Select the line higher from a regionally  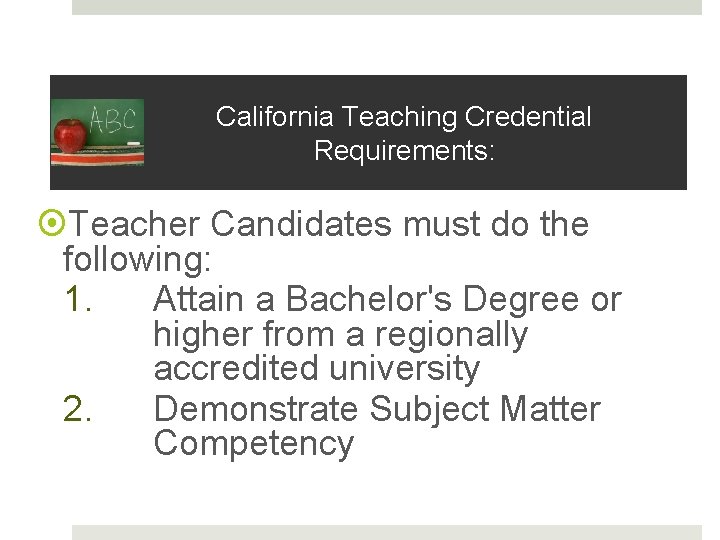[x=340, y=334]
